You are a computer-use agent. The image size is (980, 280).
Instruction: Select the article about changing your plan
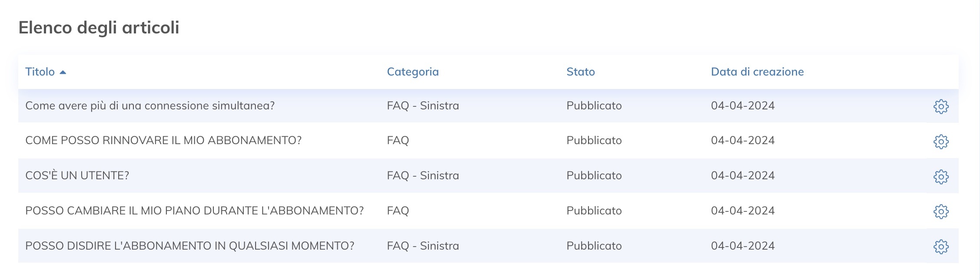[195, 211]
